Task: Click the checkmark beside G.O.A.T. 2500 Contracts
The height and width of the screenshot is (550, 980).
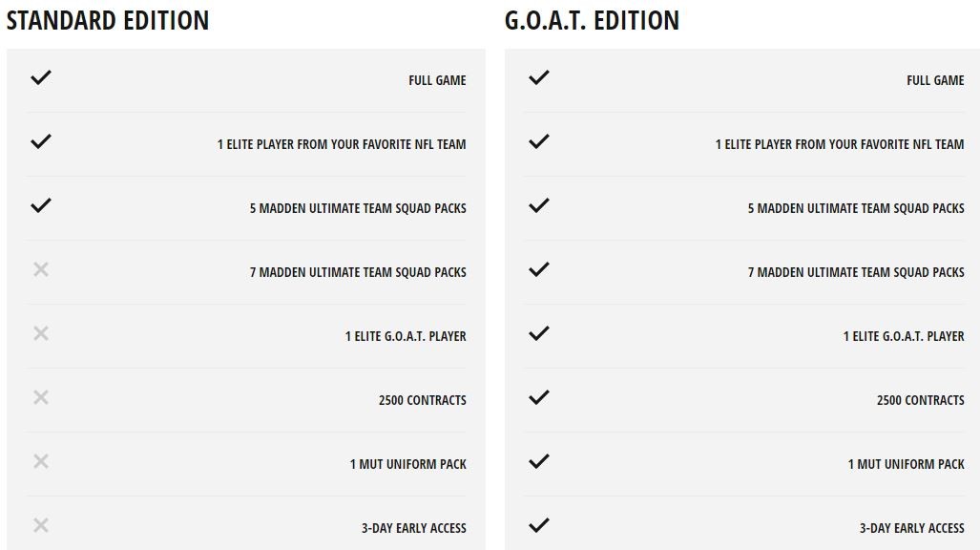Action: click(x=539, y=397)
